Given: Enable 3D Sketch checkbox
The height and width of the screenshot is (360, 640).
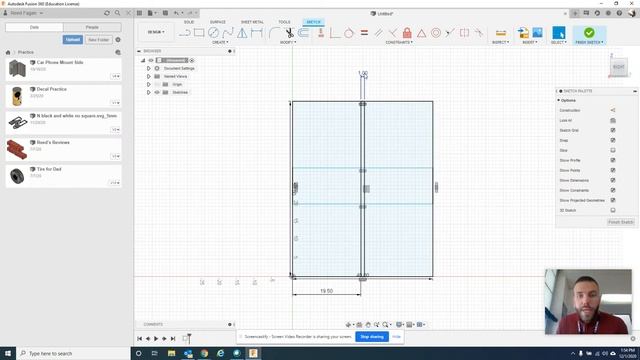Looking at the screenshot, I should coord(613,210).
